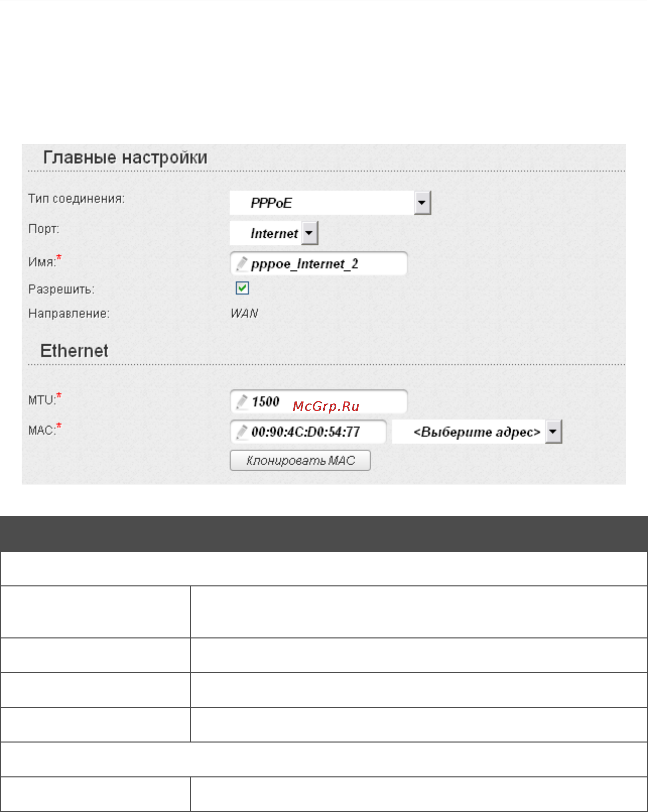Open the PPPoE dropdown arrow
The width and height of the screenshot is (648, 812).
coord(422,203)
